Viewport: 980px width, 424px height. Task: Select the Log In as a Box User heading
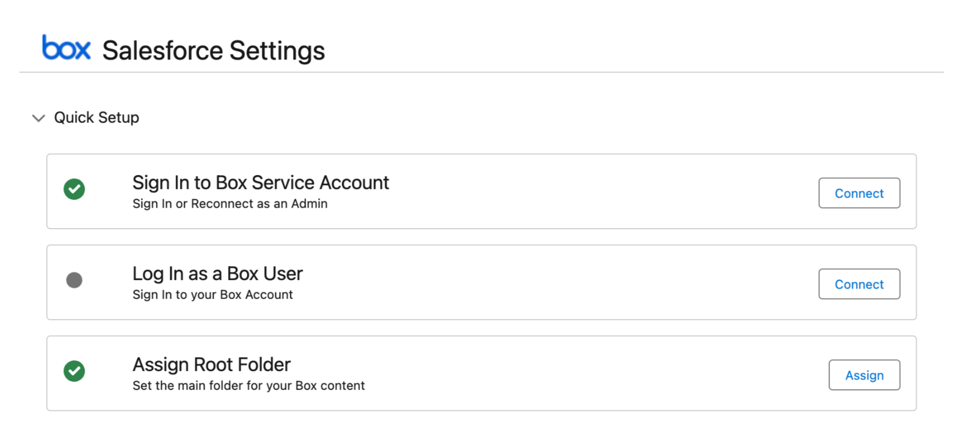(x=217, y=274)
